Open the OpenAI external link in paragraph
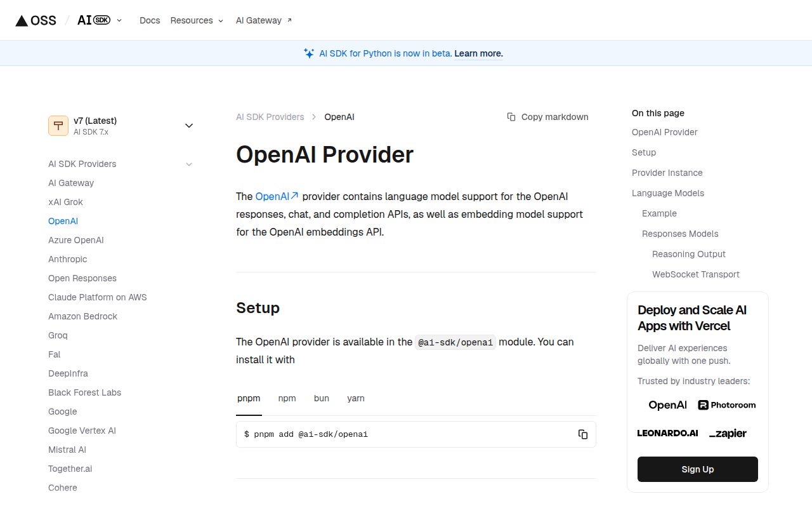The height and width of the screenshot is (508, 812). point(277,196)
